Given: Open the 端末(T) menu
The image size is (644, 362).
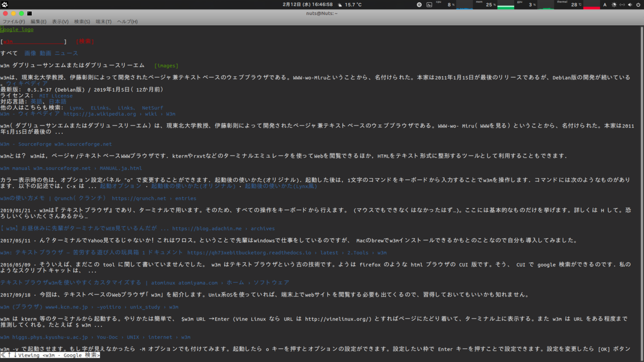Looking at the screenshot, I should pos(104,21).
